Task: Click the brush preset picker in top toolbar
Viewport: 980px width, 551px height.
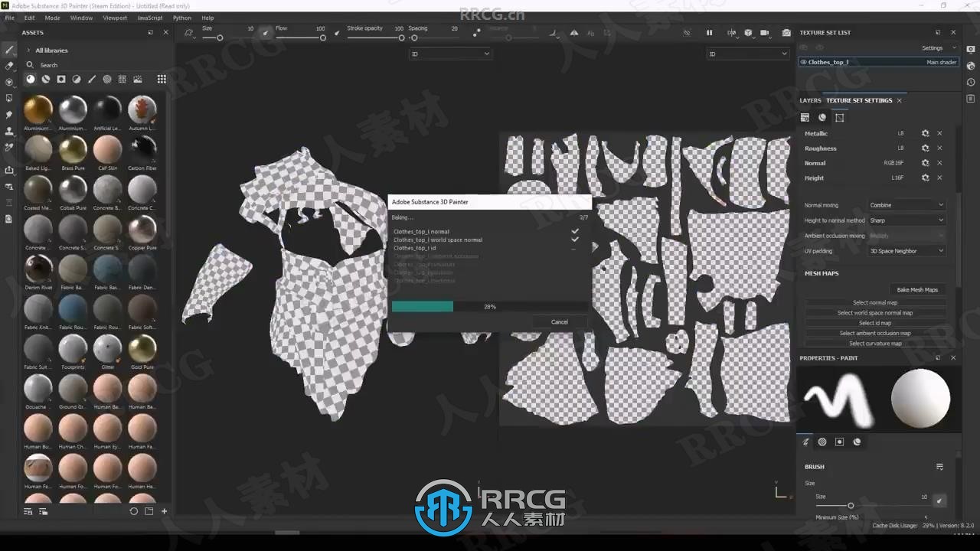Action: (x=189, y=32)
